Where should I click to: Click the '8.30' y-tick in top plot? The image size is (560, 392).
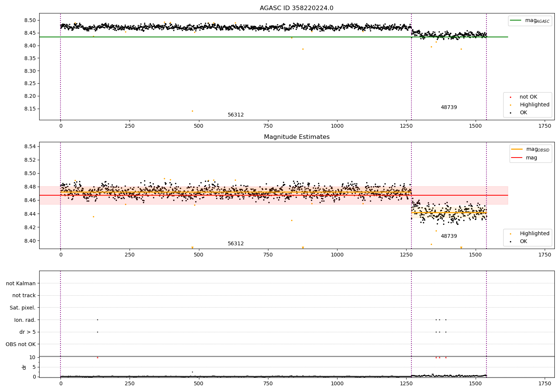pos(30,71)
